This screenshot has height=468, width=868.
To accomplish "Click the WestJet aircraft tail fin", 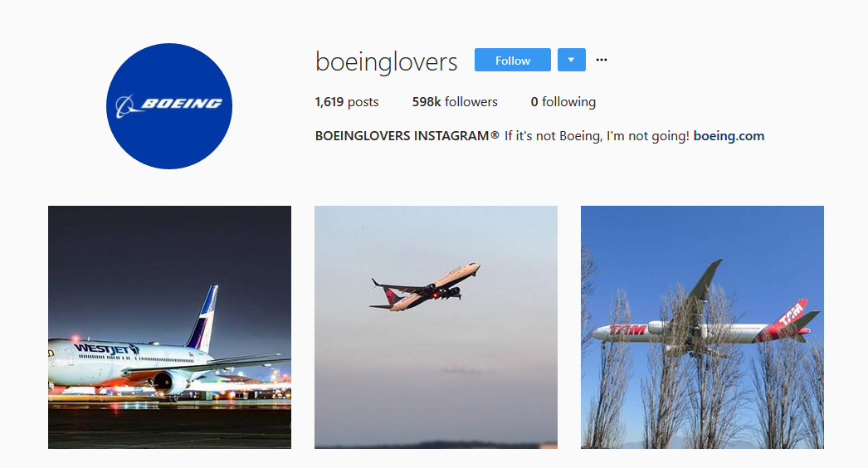I will pos(203,319).
